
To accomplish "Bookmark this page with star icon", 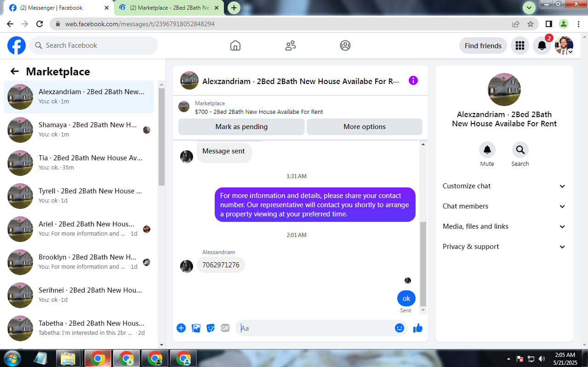I will pyautogui.click(x=531, y=24).
